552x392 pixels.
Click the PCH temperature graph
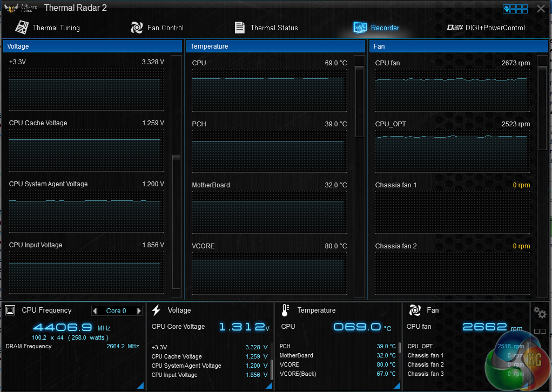270,151
